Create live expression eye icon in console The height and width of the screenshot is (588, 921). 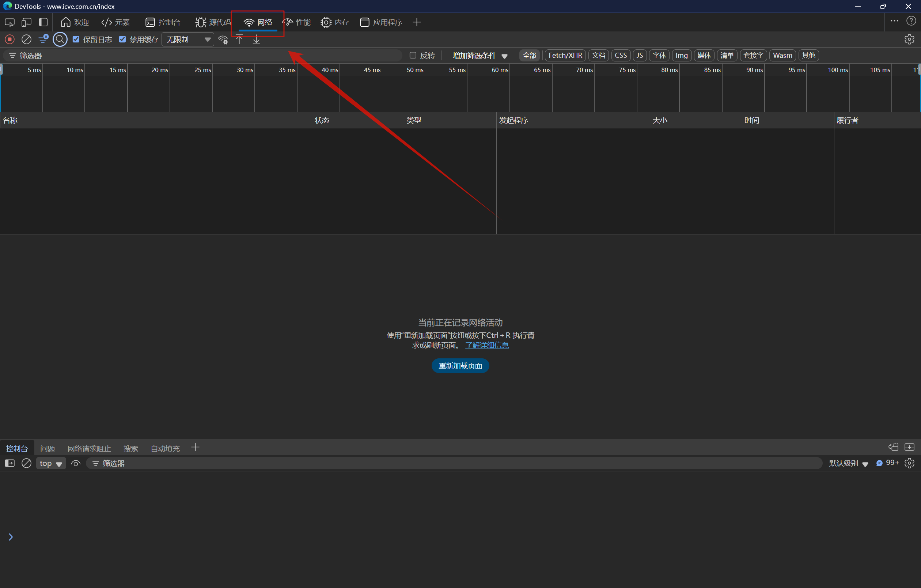(x=76, y=463)
